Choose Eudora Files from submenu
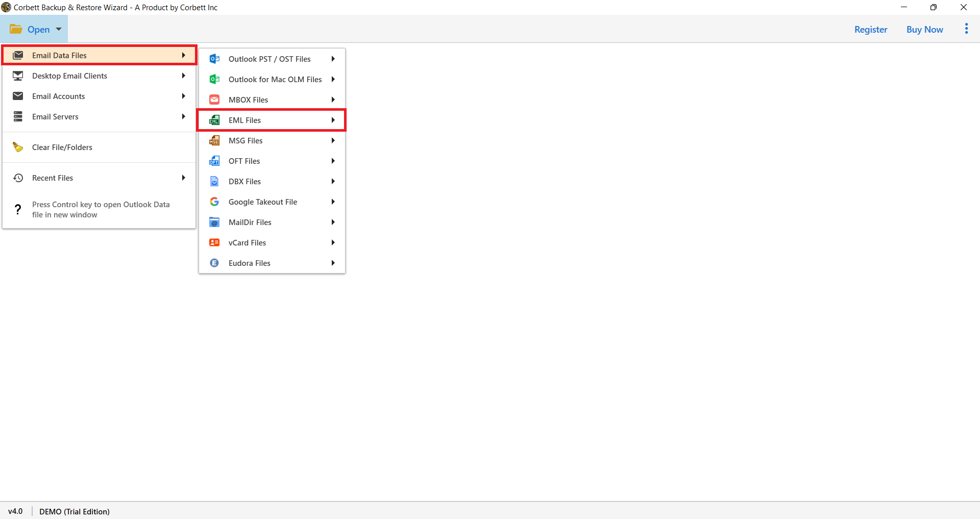 (x=272, y=263)
